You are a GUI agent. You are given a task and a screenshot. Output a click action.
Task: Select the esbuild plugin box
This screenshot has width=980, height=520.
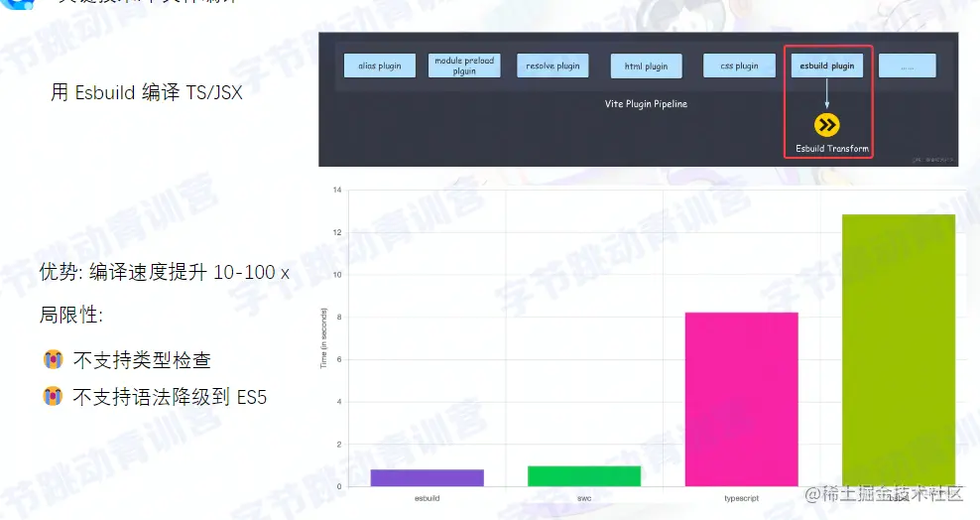coord(827,65)
